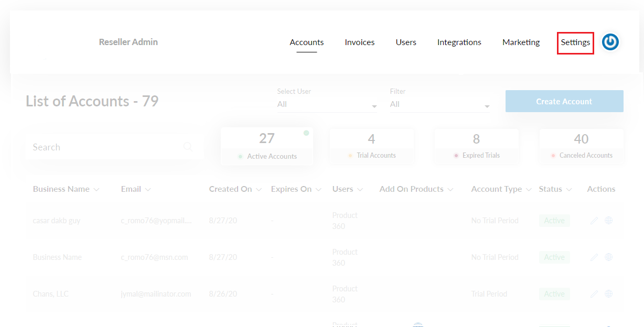The width and height of the screenshot is (644, 327).
Task: Open globe icon for casar dakb guy
Action: tap(608, 221)
